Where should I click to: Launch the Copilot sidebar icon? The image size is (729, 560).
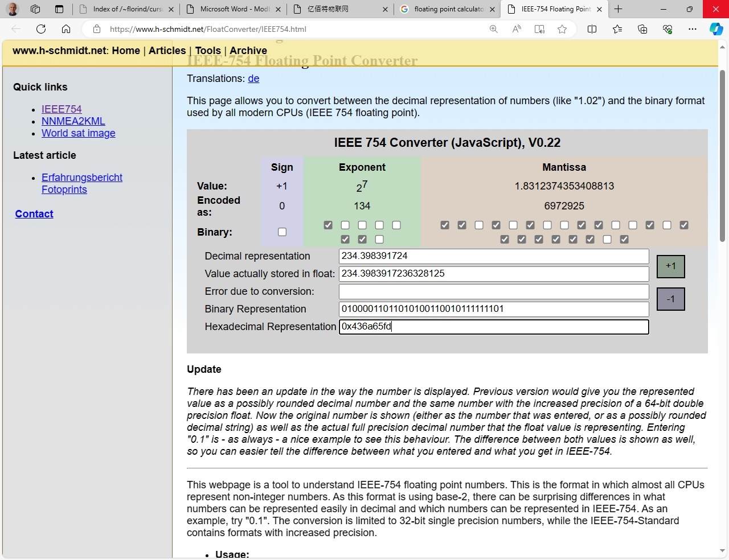(716, 29)
